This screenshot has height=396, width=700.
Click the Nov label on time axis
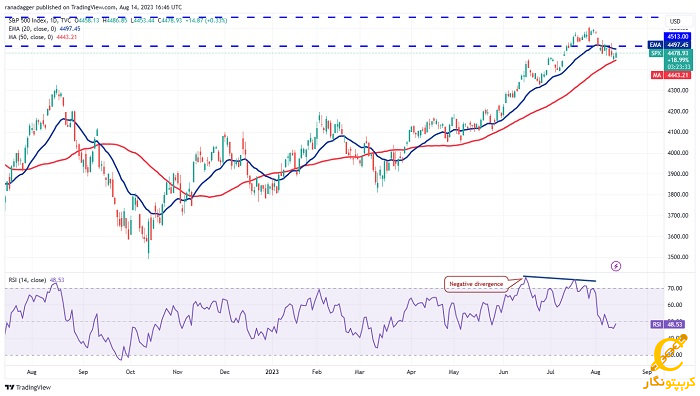point(177,371)
